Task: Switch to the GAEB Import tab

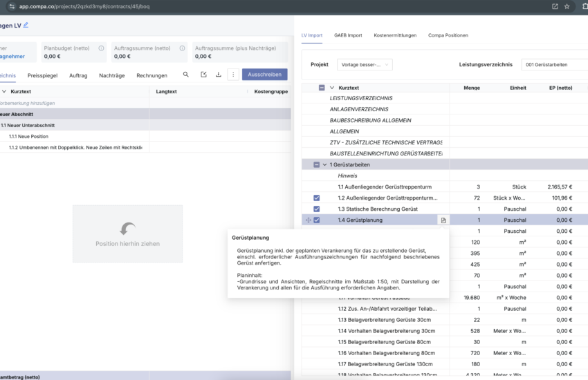Action: (348, 35)
